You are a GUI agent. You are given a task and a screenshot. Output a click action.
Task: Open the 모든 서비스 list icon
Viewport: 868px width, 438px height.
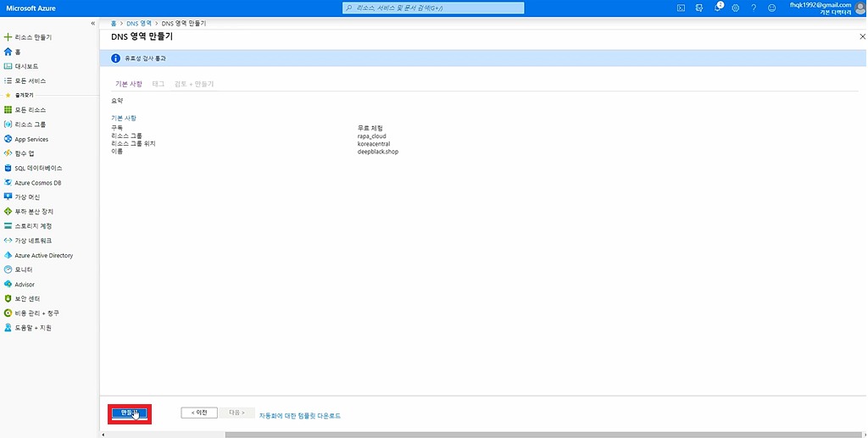tap(8, 80)
